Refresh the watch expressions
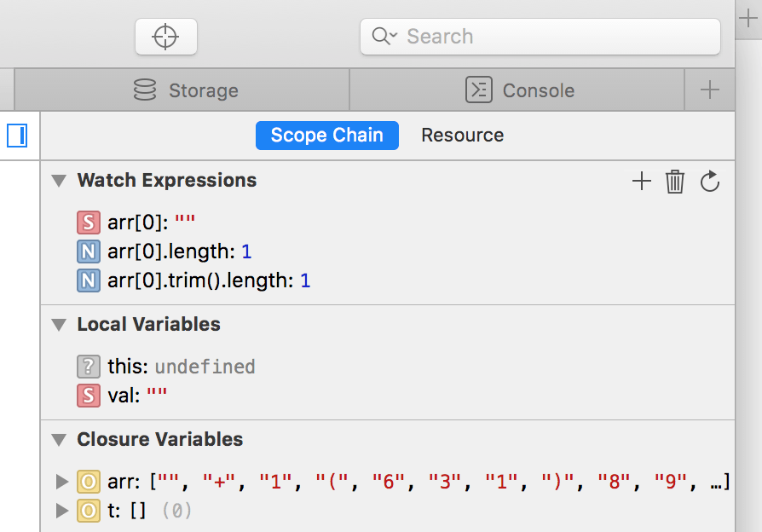The width and height of the screenshot is (762, 532). [710, 181]
